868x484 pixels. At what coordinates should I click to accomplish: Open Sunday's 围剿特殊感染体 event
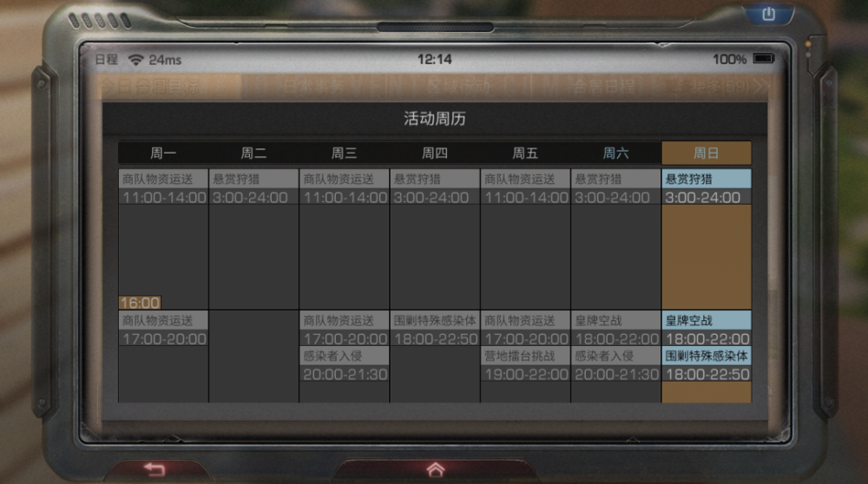coord(706,364)
